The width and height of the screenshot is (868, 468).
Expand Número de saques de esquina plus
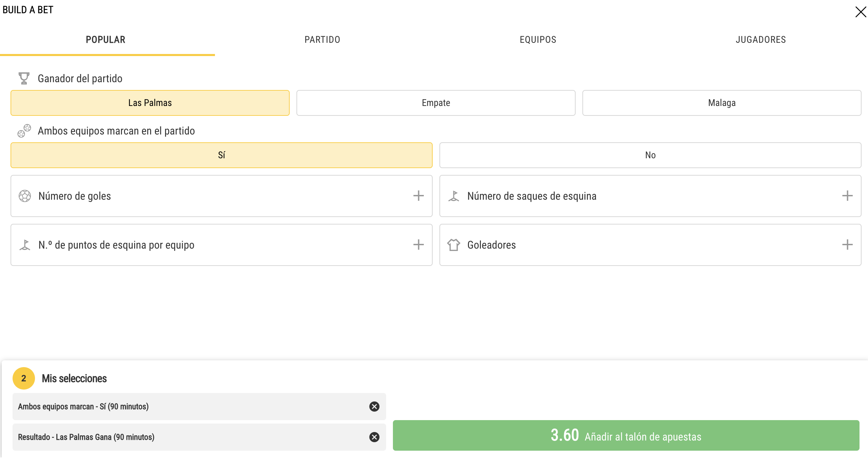click(x=847, y=196)
